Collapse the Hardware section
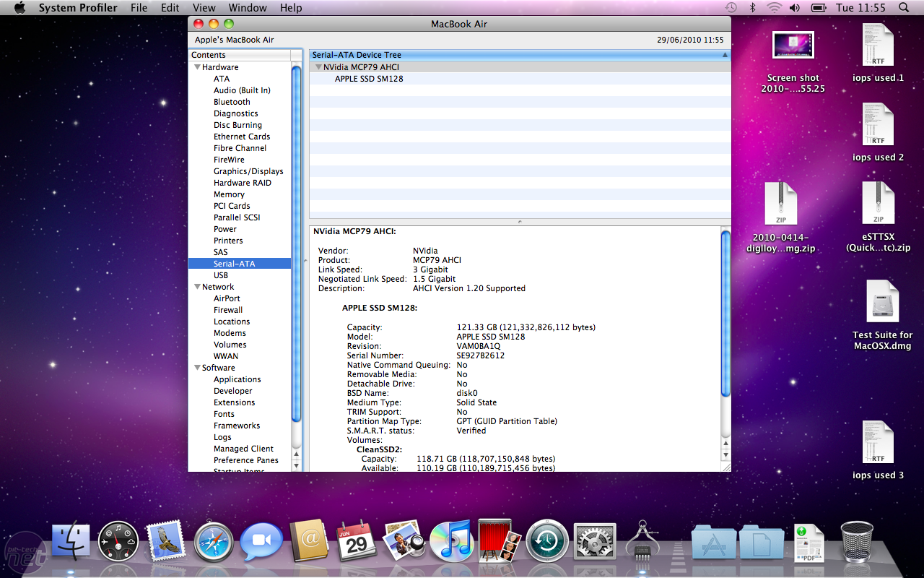The image size is (924, 578). tap(197, 67)
